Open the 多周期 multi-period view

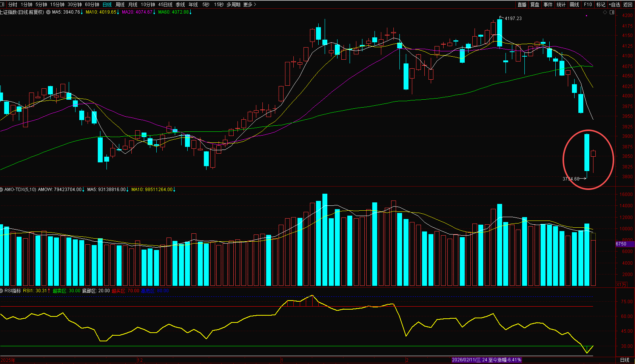click(233, 5)
